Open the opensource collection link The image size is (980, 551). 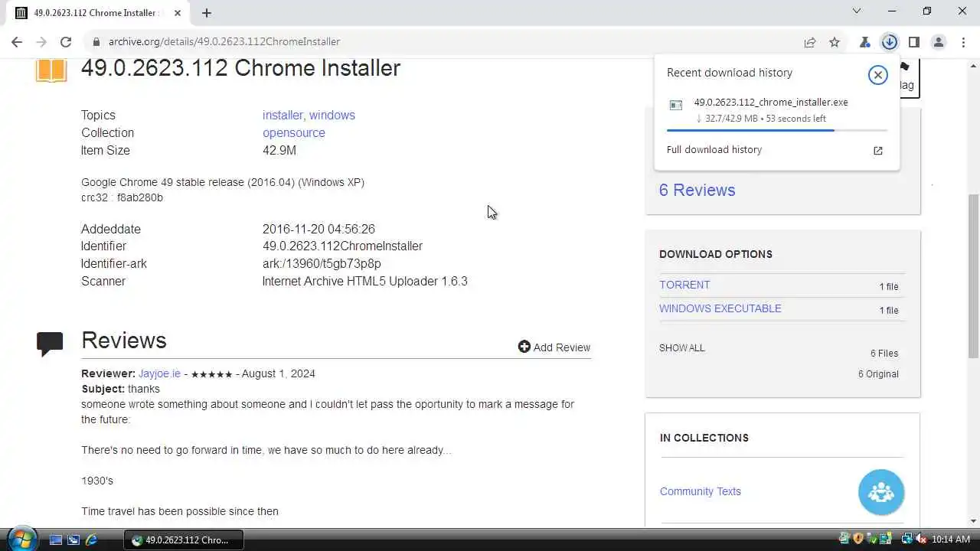(294, 132)
